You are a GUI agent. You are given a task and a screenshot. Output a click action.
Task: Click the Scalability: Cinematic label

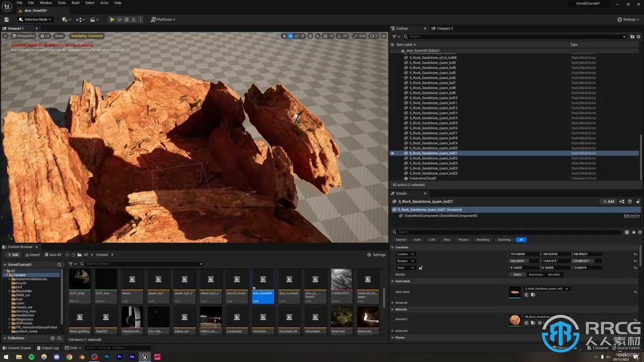click(87, 36)
